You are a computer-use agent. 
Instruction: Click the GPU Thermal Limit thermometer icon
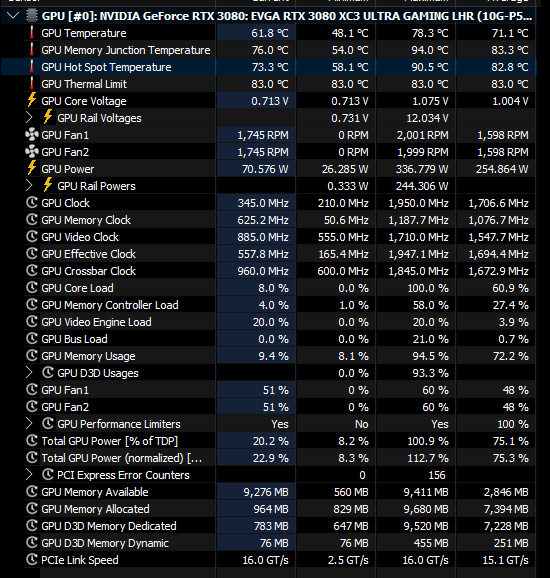coord(32,84)
